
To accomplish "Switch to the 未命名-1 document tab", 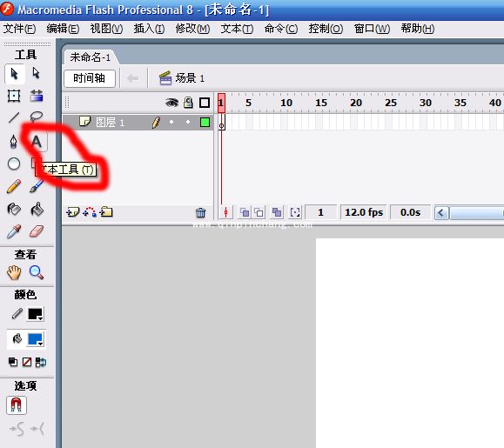I will click(x=90, y=57).
